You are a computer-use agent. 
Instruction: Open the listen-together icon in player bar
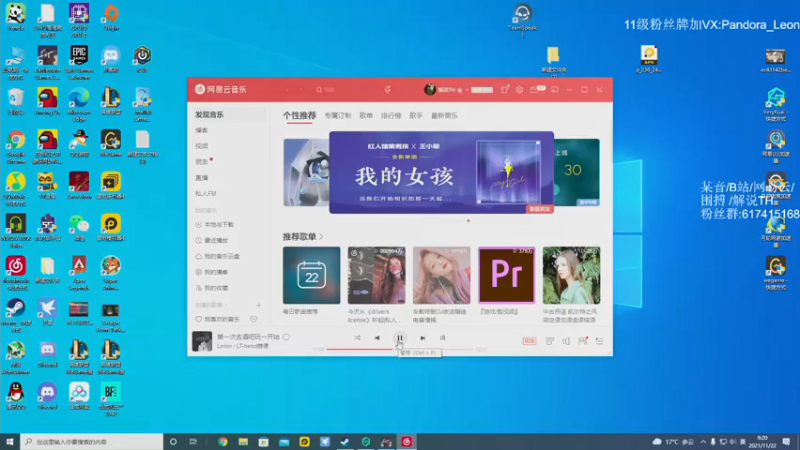coord(583,341)
